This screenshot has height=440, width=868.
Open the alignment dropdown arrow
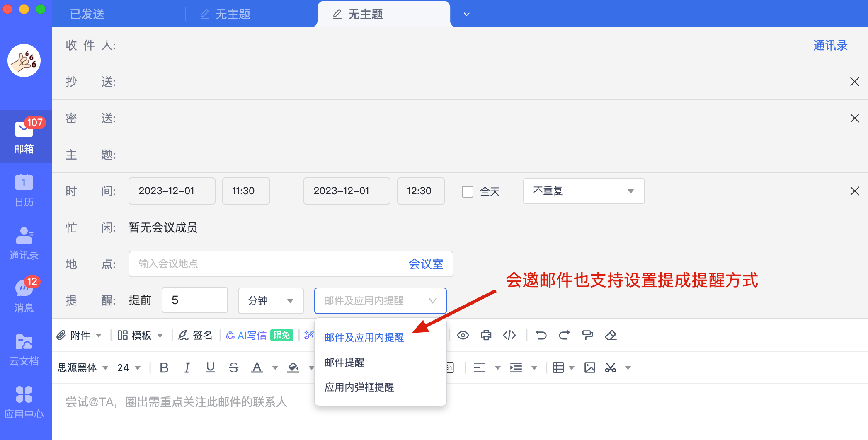click(x=498, y=367)
